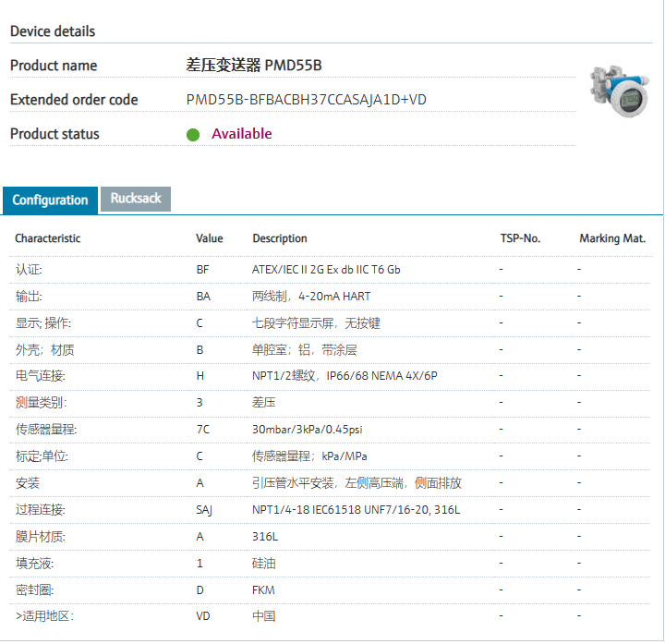
Task: Click the green Available status indicator
Action: (193, 134)
